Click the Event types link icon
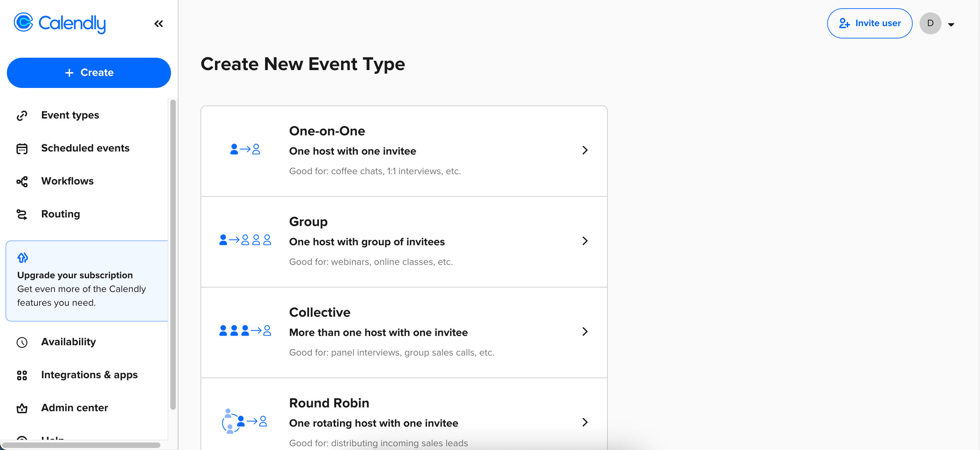 [x=22, y=115]
